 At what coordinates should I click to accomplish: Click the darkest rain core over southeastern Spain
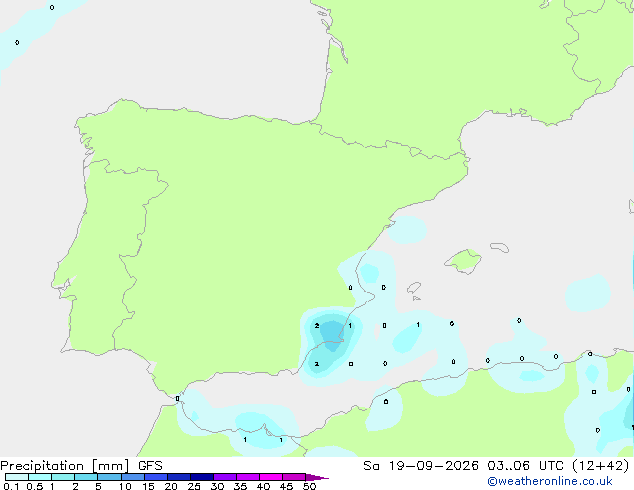pyautogui.click(x=332, y=335)
